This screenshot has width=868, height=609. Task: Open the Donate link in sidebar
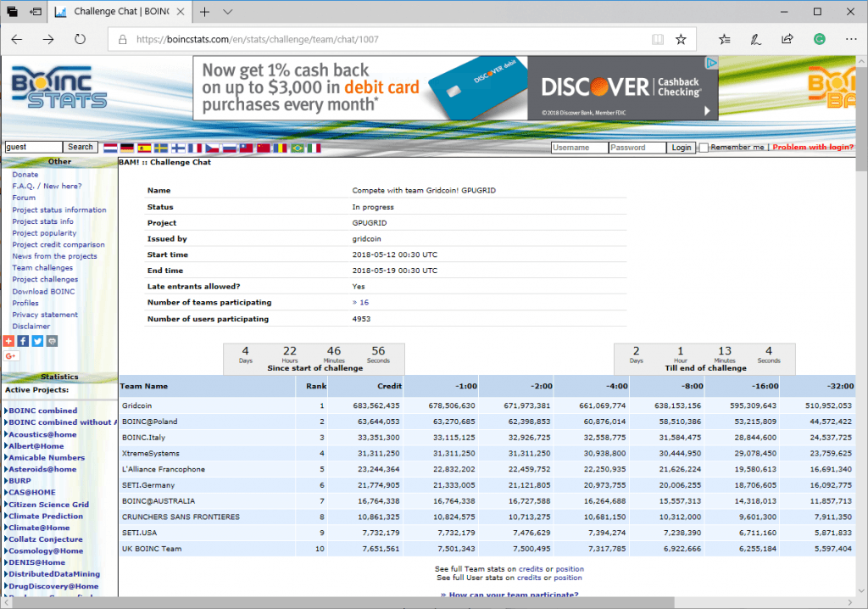point(25,175)
